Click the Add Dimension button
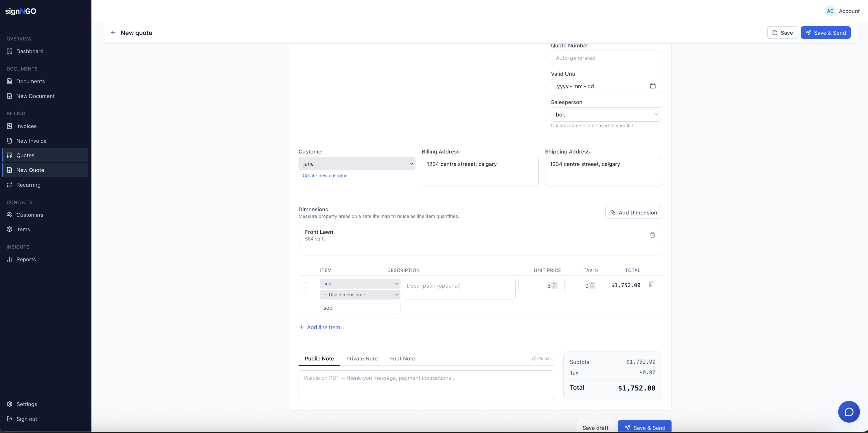The width and height of the screenshot is (868, 433). point(633,212)
